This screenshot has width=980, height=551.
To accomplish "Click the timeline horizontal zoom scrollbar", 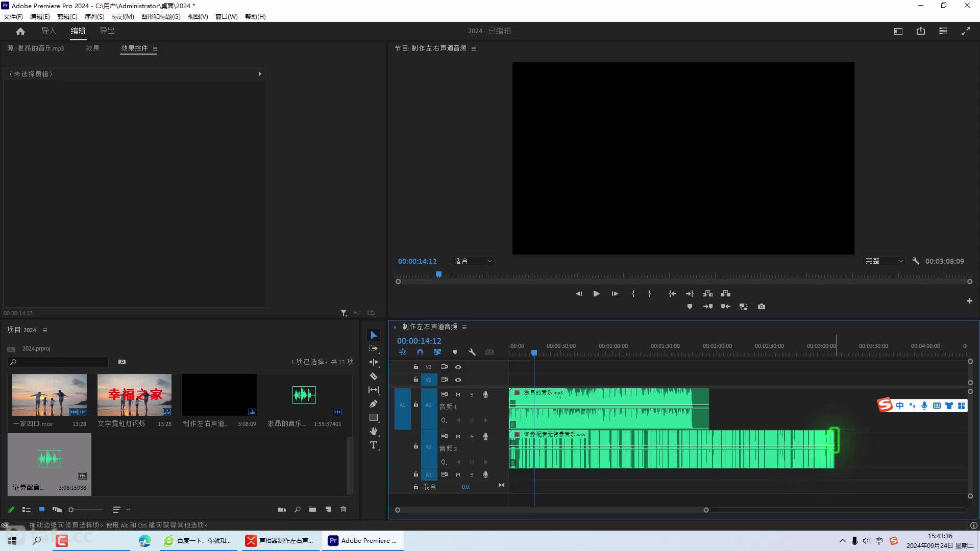I will click(x=552, y=510).
